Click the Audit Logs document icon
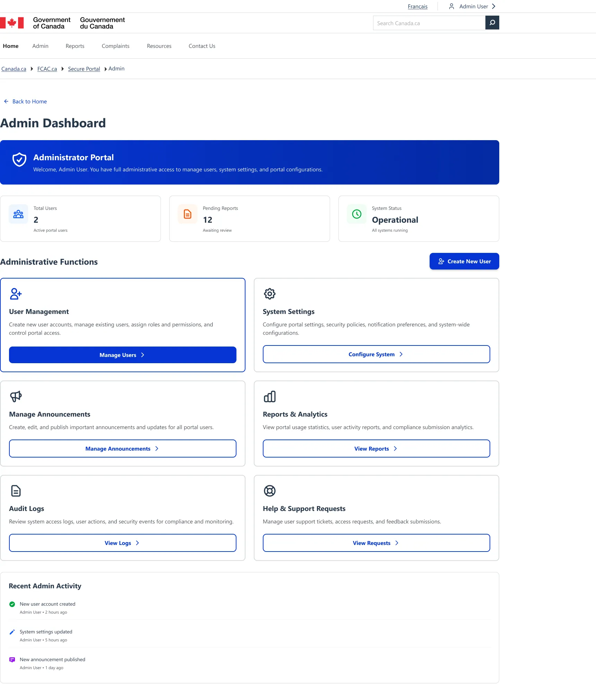596x700 pixels. pyautogui.click(x=16, y=491)
